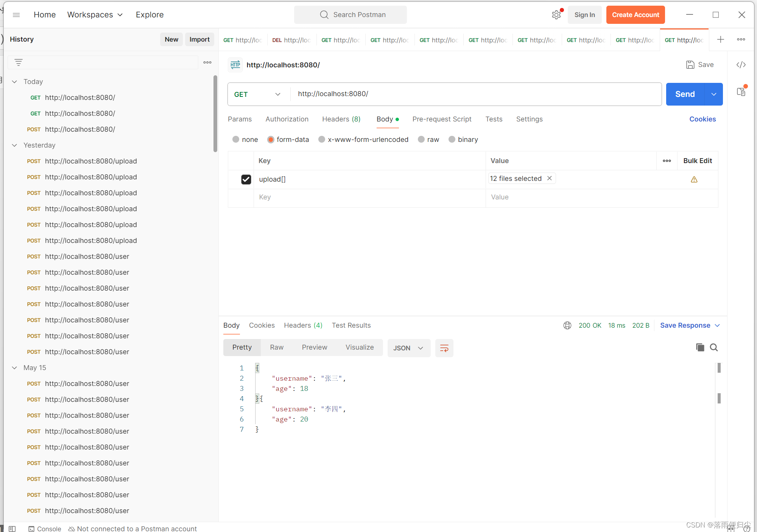Viewport: 757px width, 532px height.
Task: Switch response view to Raw
Action: click(x=277, y=347)
